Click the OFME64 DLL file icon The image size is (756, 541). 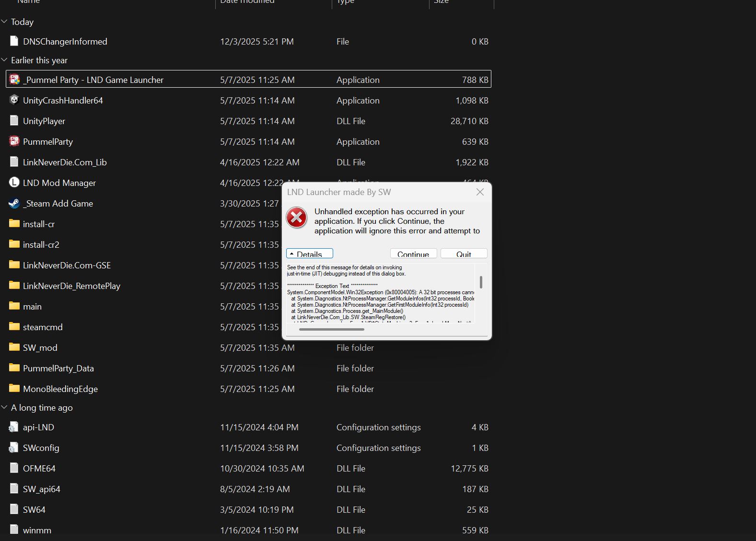pyautogui.click(x=14, y=468)
